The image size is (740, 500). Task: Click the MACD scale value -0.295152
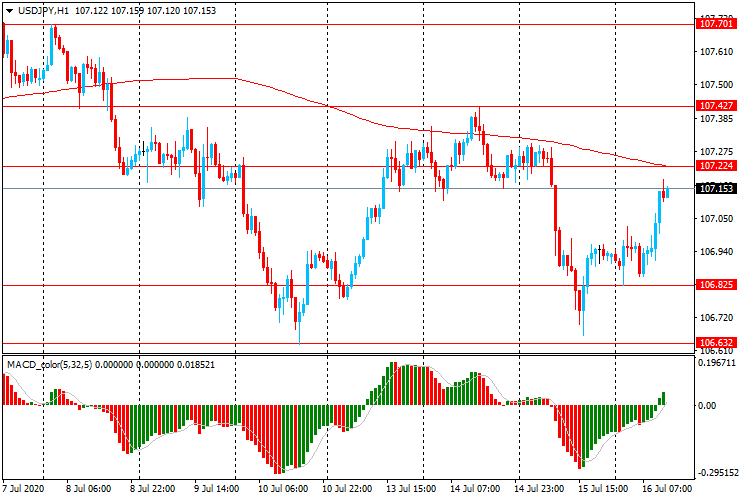tap(716, 473)
